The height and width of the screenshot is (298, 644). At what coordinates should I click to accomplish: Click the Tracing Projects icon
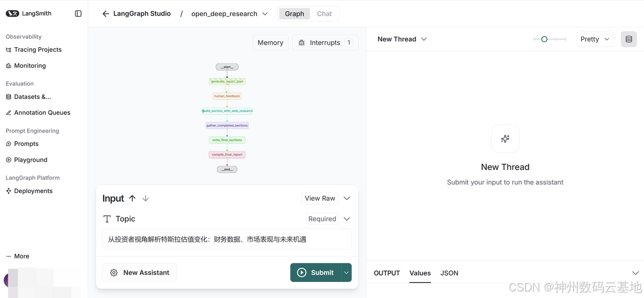(x=9, y=50)
